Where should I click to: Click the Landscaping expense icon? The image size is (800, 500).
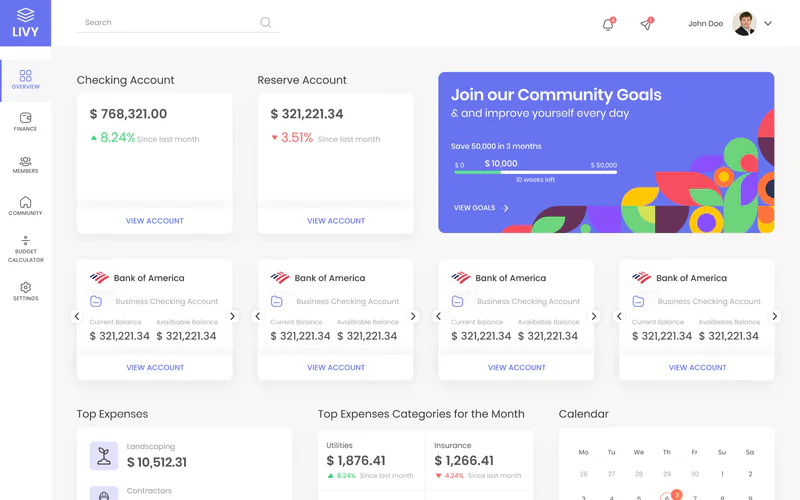(x=104, y=456)
